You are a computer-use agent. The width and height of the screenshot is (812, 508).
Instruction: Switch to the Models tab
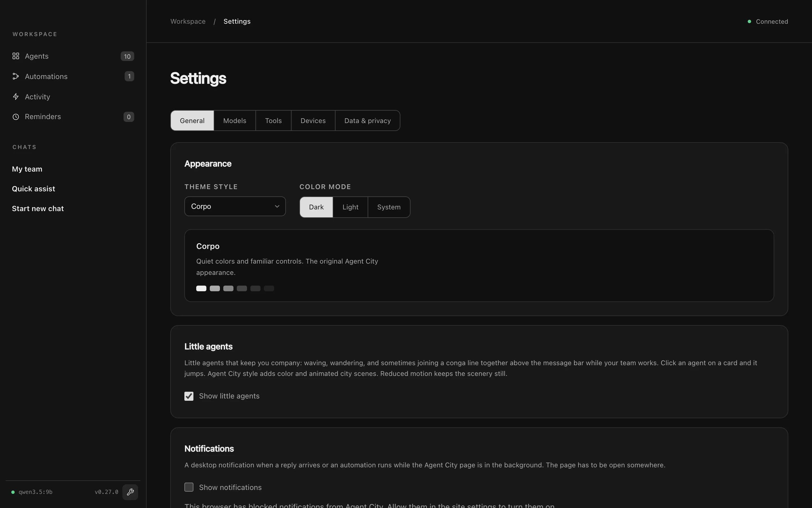click(x=235, y=121)
